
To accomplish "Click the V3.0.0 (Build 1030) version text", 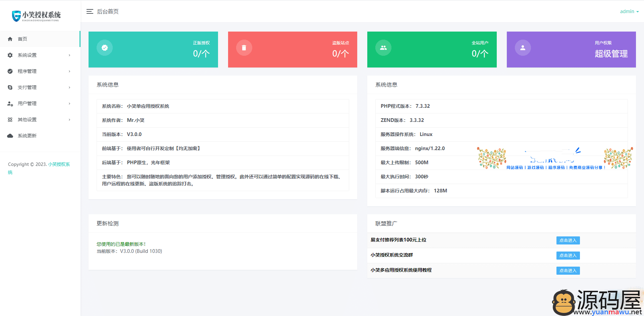I will 141,251.
